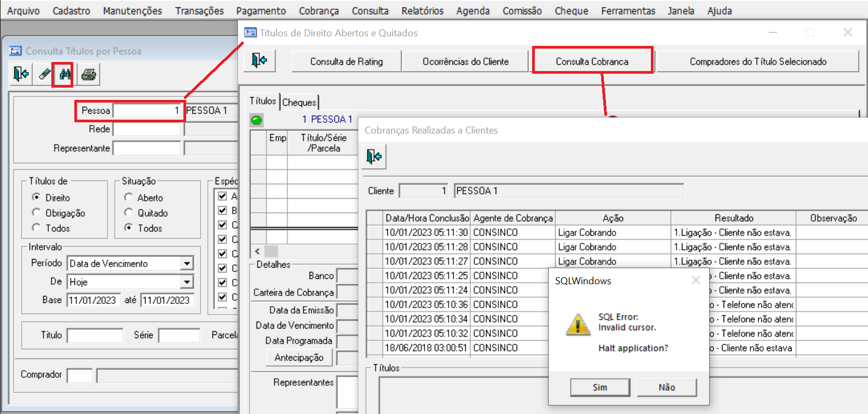Open the Arquivo menu
The image size is (868, 414).
click(x=24, y=11)
